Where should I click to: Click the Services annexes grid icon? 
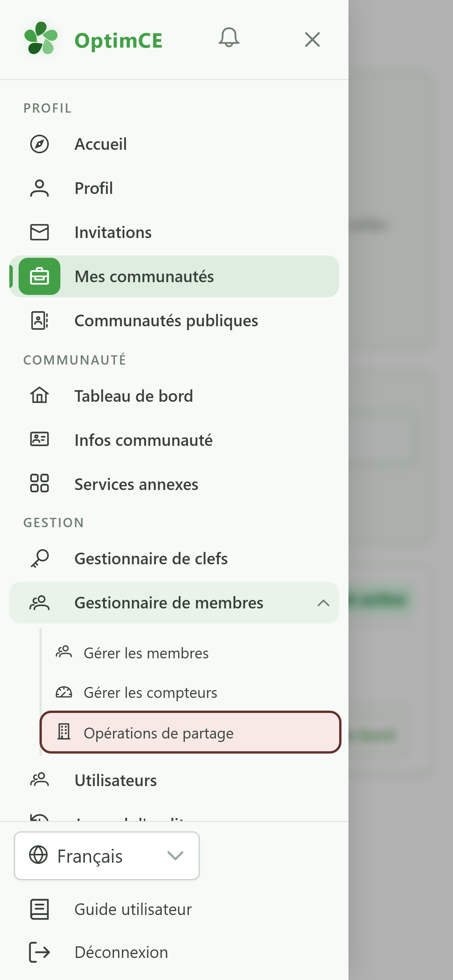click(x=39, y=483)
